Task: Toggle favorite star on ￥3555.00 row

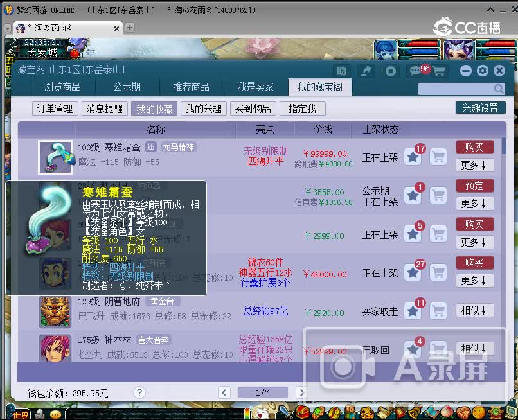Action: pos(413,196)
